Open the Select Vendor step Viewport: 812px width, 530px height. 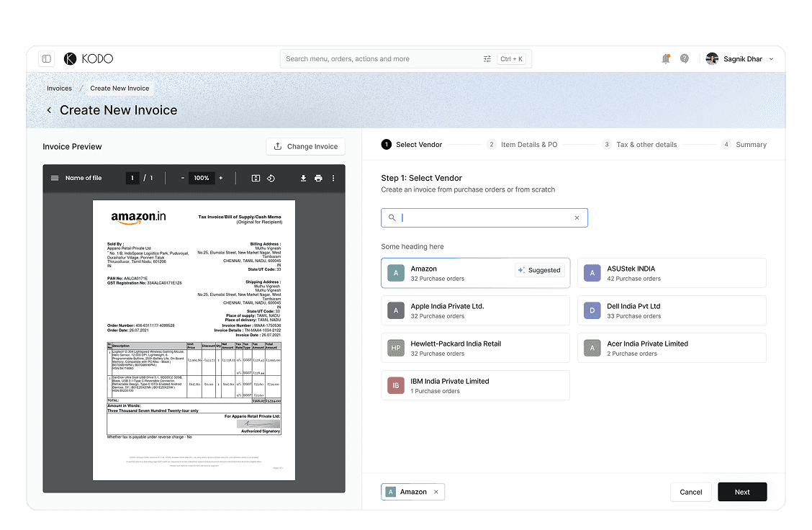tap(412, 145)
